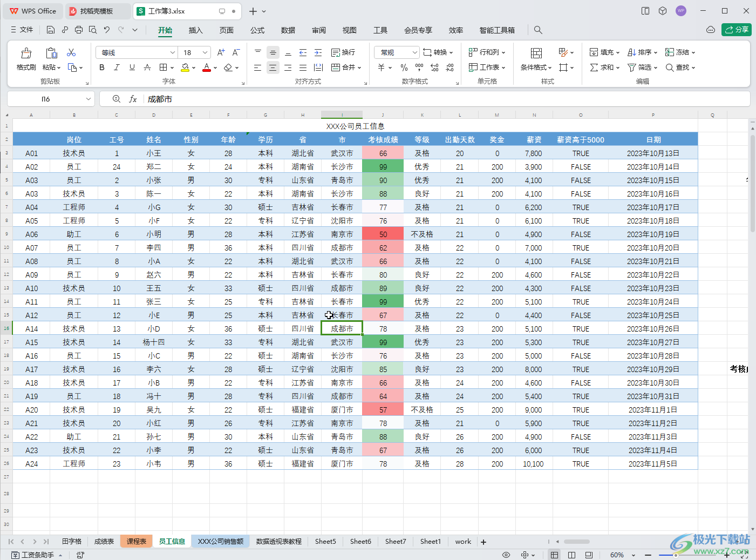Apply the red font color
756x560 pixels.
(206, 68)
